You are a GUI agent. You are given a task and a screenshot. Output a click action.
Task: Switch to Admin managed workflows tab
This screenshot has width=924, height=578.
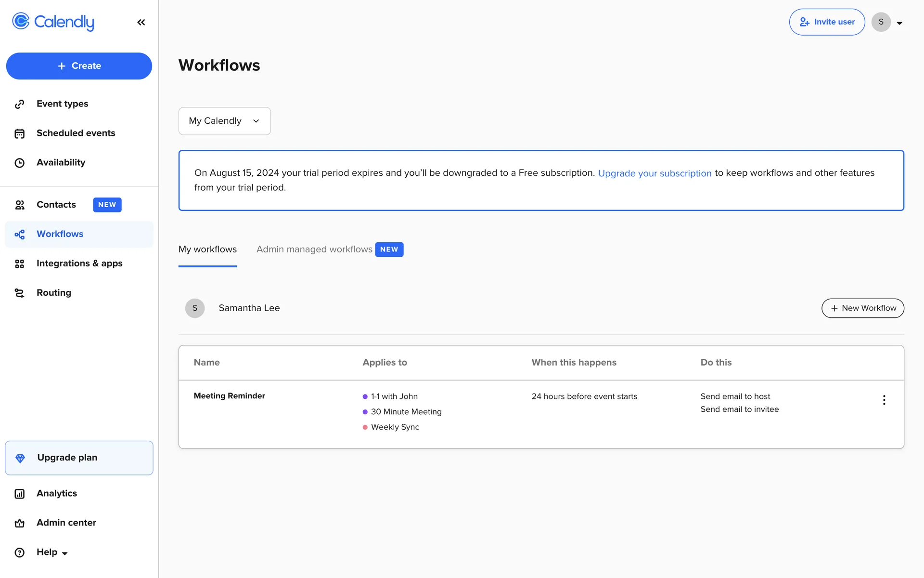(314, 250)
